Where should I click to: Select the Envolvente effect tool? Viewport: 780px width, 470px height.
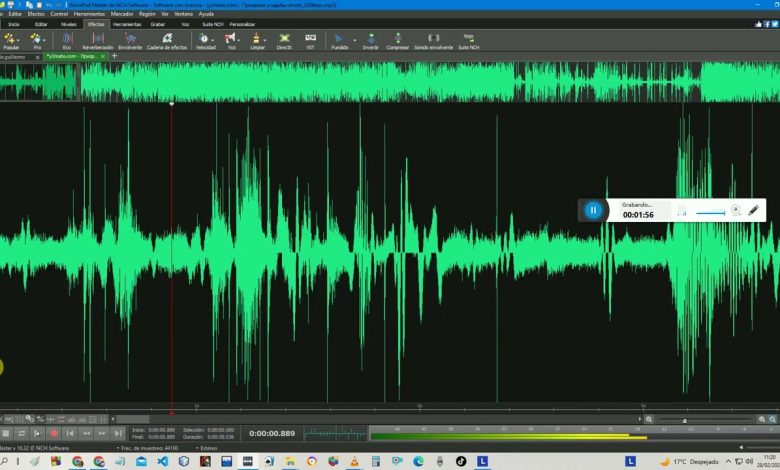pos(130,40)
